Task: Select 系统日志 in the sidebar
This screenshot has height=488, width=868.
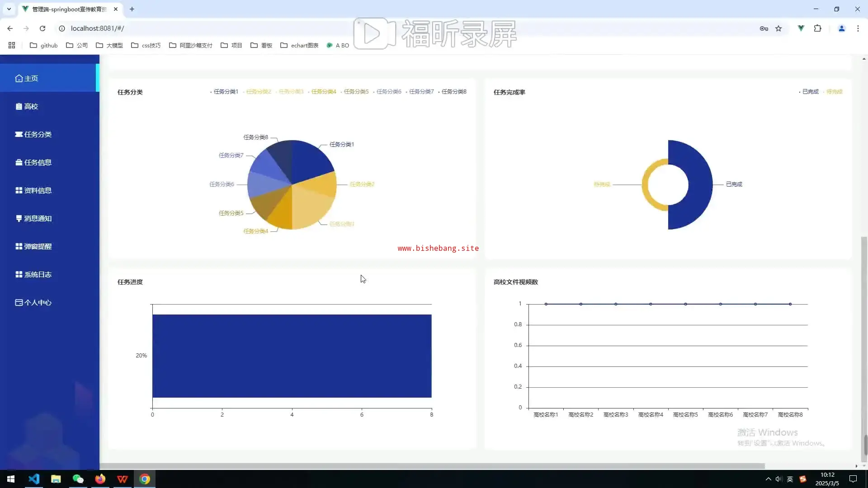Action: point(38,275)
